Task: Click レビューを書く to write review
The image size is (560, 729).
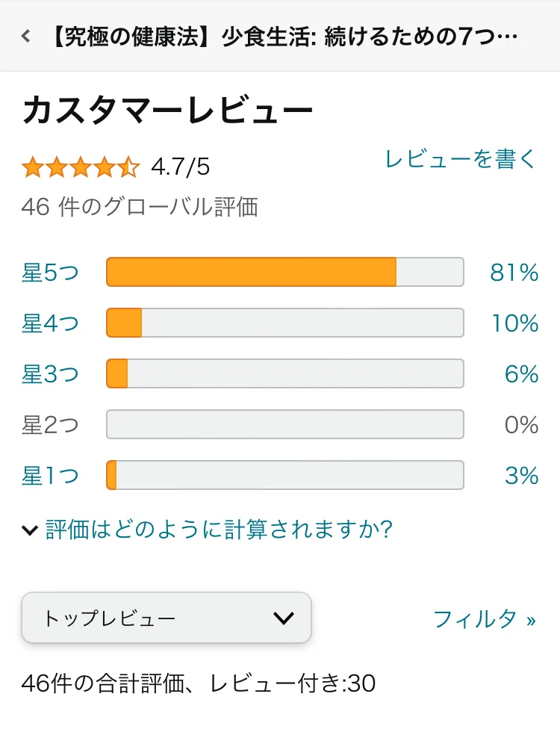Action: tap(461, 159)
